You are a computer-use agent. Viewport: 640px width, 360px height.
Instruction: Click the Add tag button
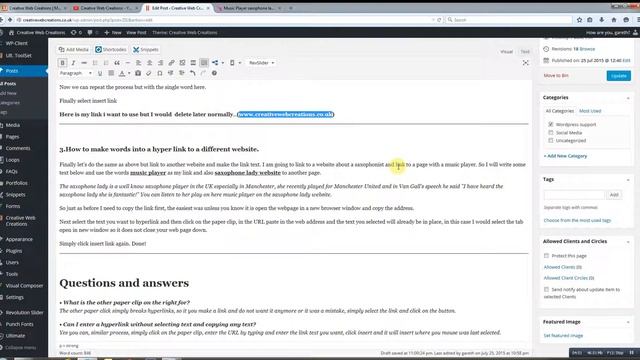pyautogui.click(x=614, y=195)
